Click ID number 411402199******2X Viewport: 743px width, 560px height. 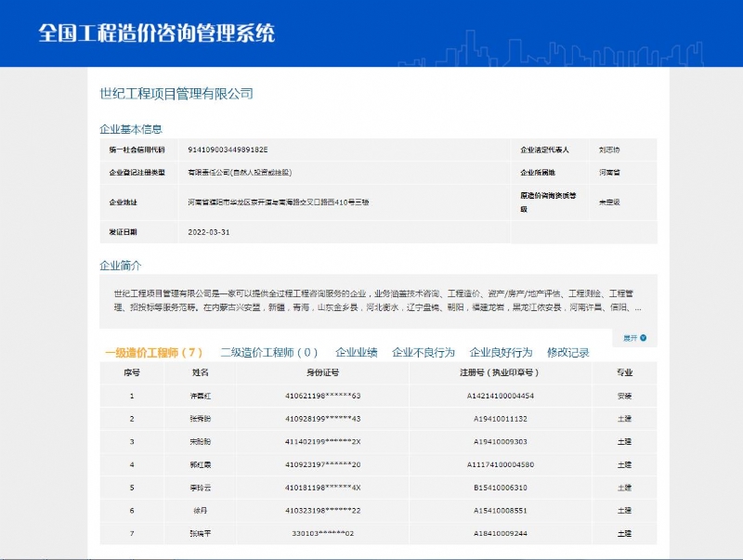coord(322,441)
